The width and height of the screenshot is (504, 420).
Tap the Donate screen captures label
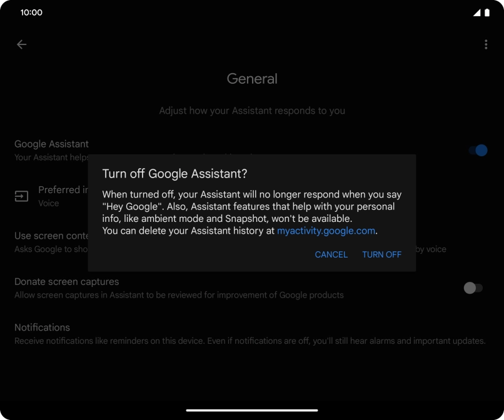pyautogui.click(x=67, y=282)
